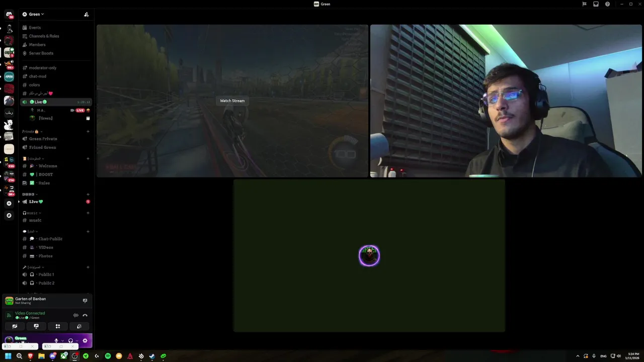This screenshot has width=644, height=362.
Task: Open Discover servers compass icon
Action: tap(9, 216)
